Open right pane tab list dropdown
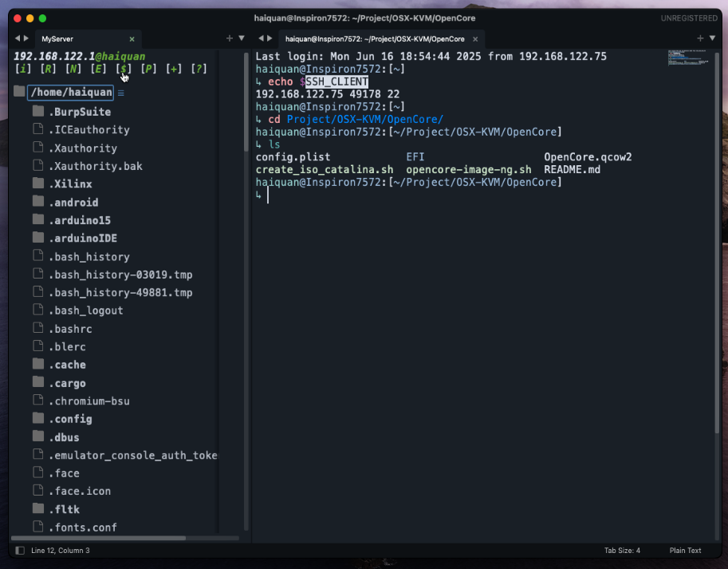Image resolution: width=728 pixels, height=569 pixels. (712, 38)
